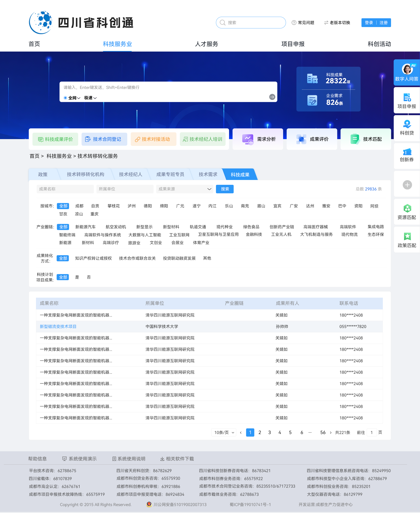Viewport: 420px width, 513px height.
Task: Click the 需求分析 card icon
Action: point(248,139)
